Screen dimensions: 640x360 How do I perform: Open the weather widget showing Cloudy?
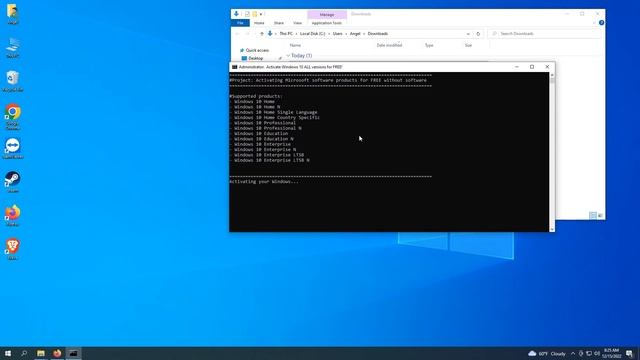tap(547, 353)
